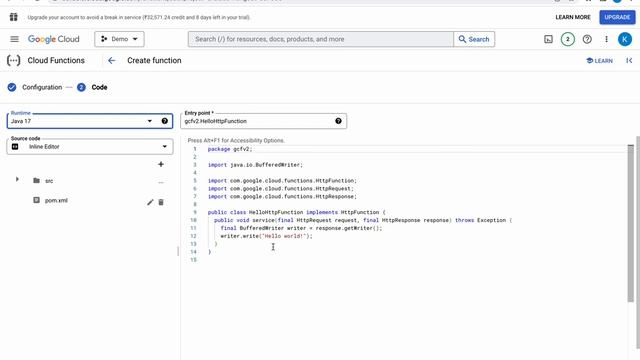Select the Code step

pyautogui.click(x=92, y=87)
